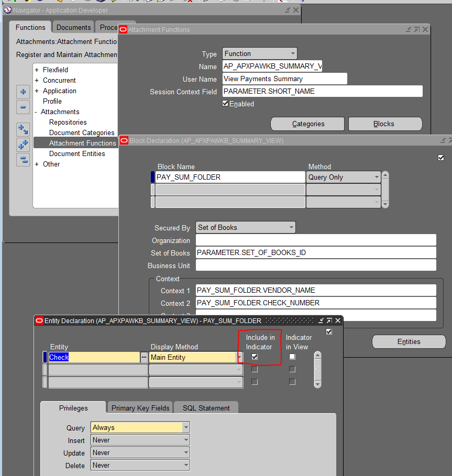
Task: Click the Navigator window globe icon
Action: click(7, 10)
